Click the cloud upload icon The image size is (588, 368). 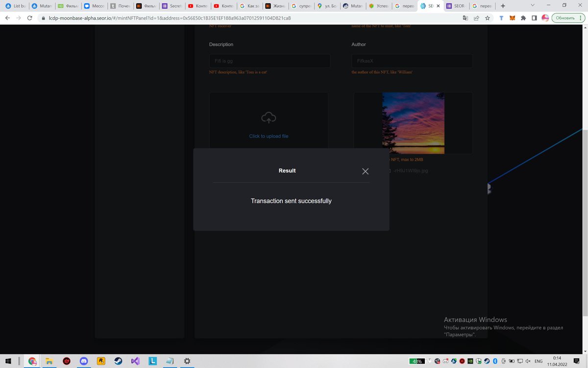click(269, 118)
